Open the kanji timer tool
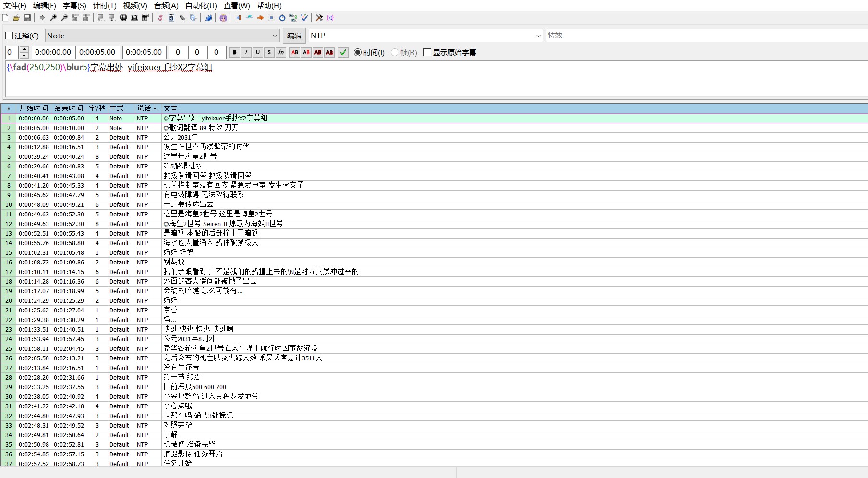The width and height of the screenshot is (868, 478). pos(293,18)
